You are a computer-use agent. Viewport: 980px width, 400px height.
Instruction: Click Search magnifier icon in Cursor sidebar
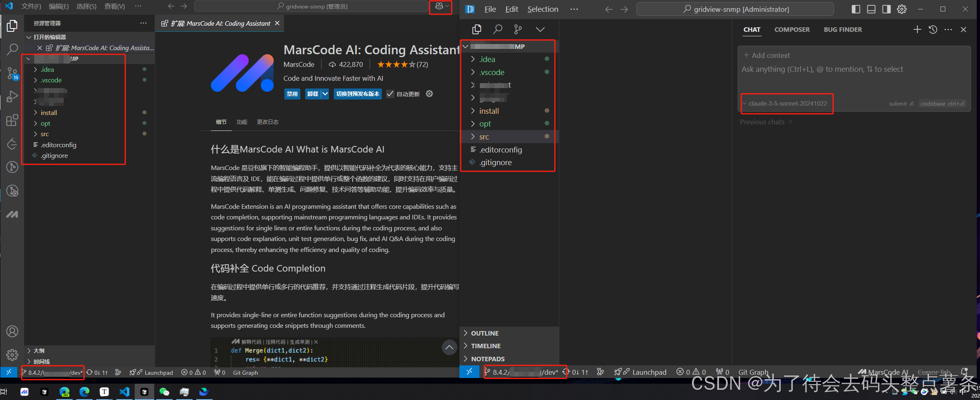(497, 29)
